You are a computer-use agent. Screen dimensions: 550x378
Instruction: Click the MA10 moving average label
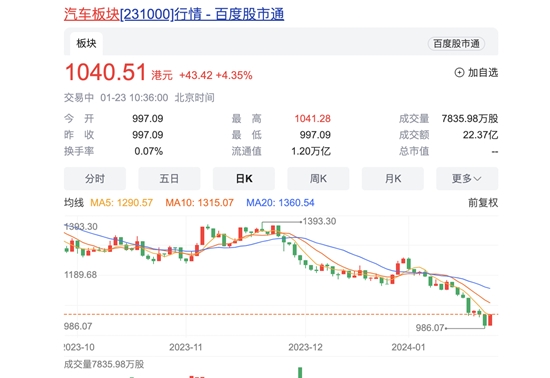[199, 203]
